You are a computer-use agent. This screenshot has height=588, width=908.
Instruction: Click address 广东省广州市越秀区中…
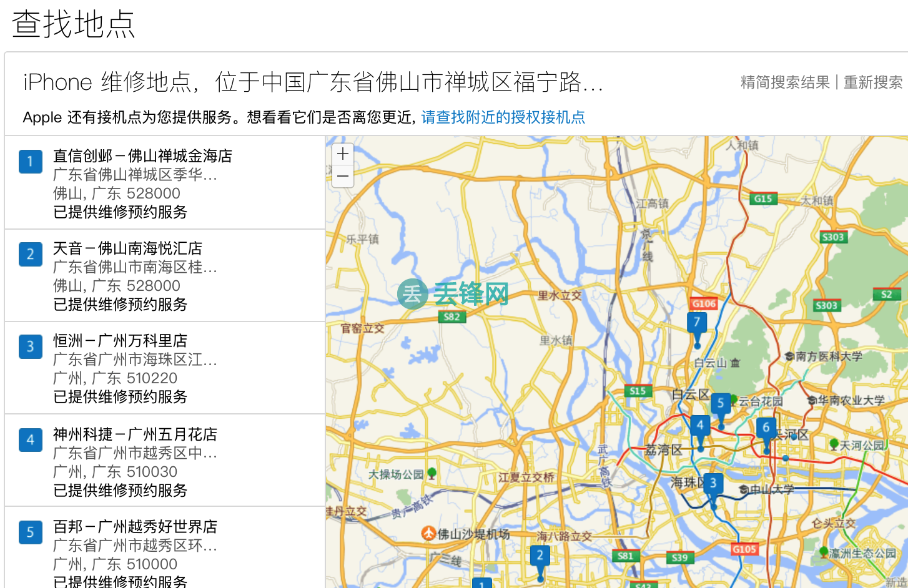[135, 453]
